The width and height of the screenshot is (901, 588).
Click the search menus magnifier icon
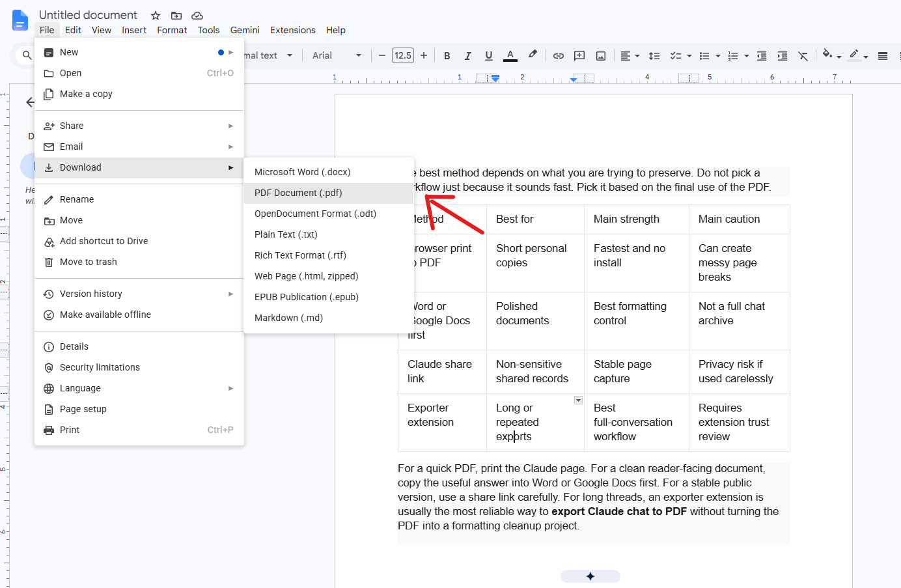coord(27,55)
